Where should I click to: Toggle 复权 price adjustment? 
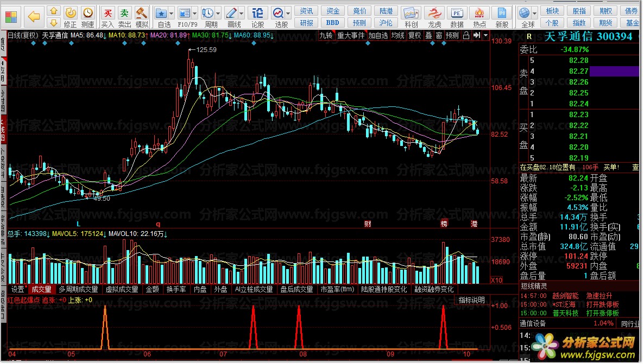[x=415, y=36]
